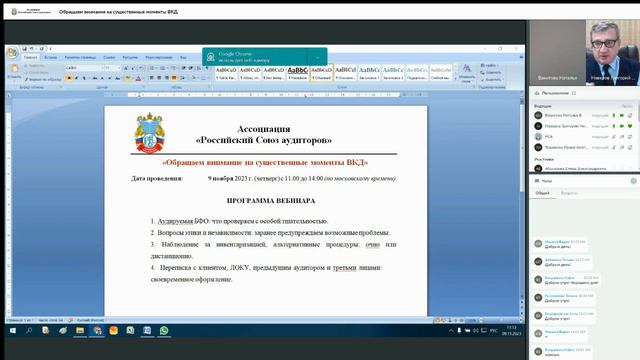This screenshot has width=640, height=360.
Task: Toggle camera for second presenter row
Action: coord(622,126)
